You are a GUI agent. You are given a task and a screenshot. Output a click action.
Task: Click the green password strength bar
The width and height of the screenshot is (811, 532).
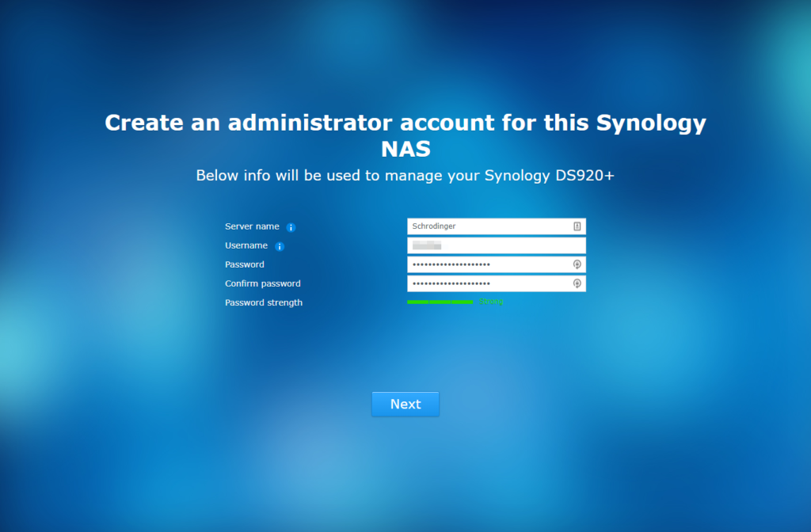click(x=440, y=302)
